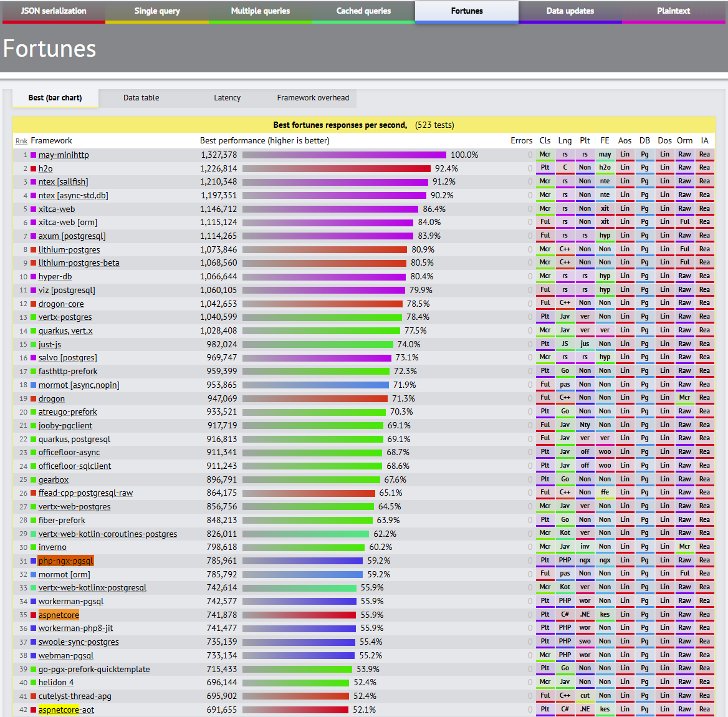
Task: Click the 1,327,378 value for may-minihttp
Action: 219,155
